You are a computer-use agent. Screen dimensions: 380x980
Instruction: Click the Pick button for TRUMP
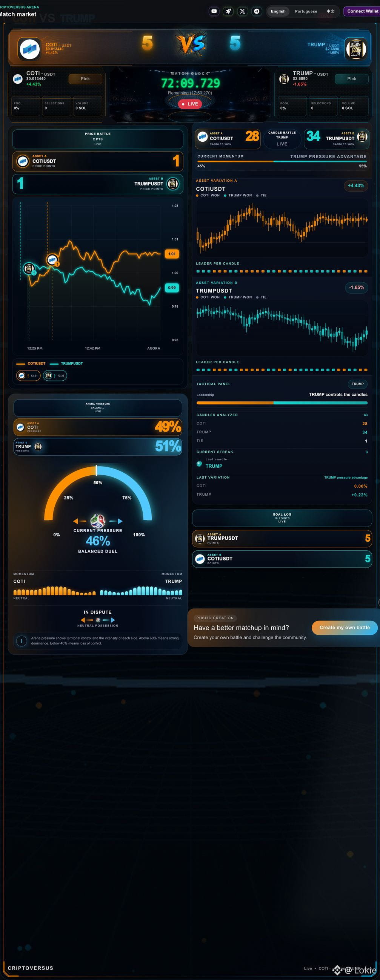pos(351,79)
